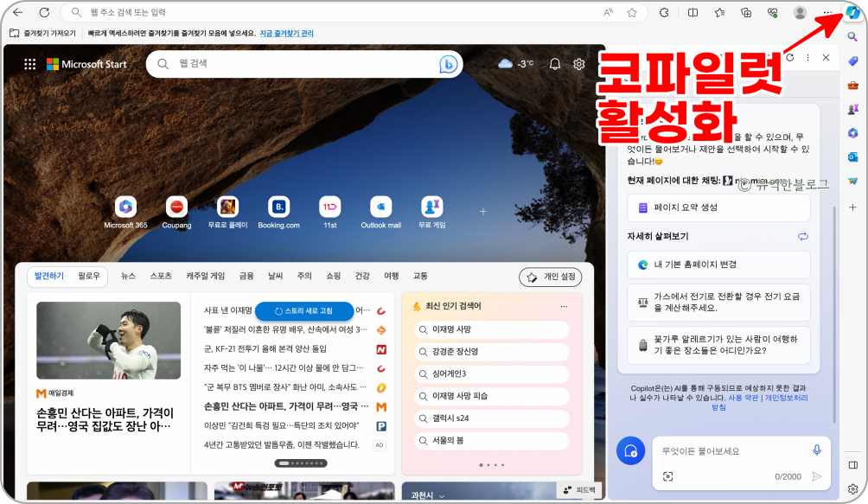The width and height of the screenshot is (868, 504).
Task: Click 지금 즐겨찾기 관리 link
Action: click(287, 33)
